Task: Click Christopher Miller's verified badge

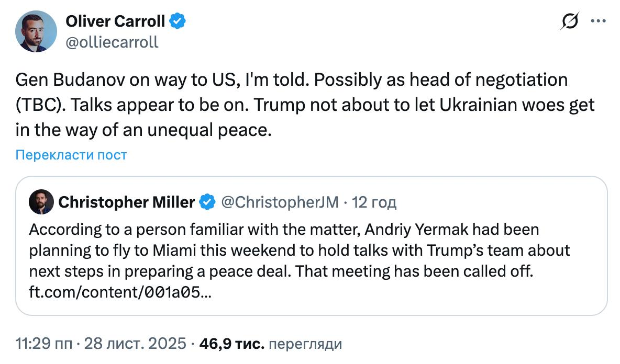Action: tap(208, 202)
